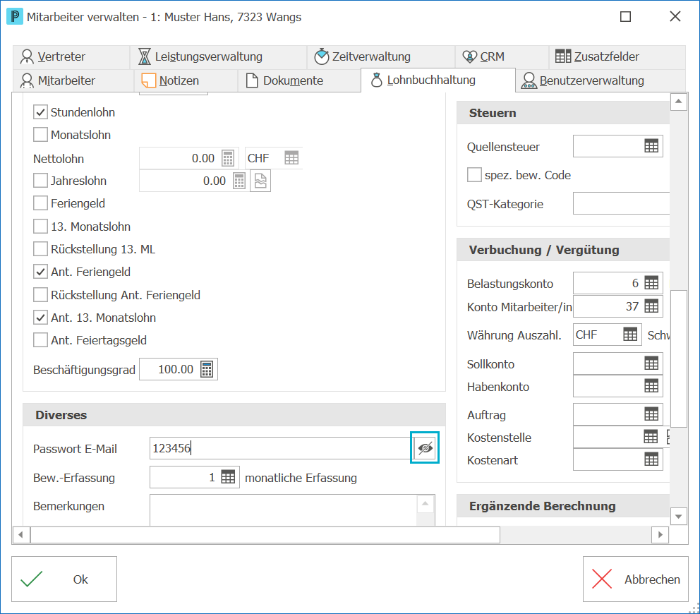Focus the Passwort E-Mail input field
Viewport: 700px width, 614px height.
coord(280,448)
